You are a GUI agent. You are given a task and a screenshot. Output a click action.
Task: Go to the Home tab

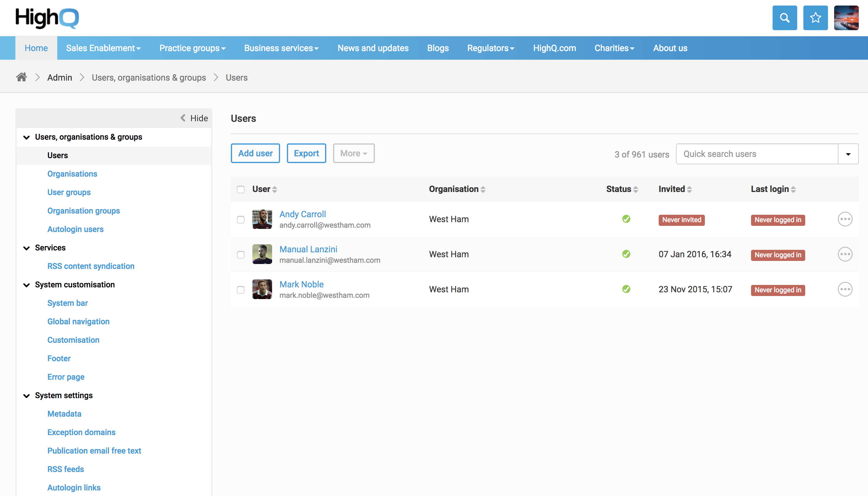point(36,48)
